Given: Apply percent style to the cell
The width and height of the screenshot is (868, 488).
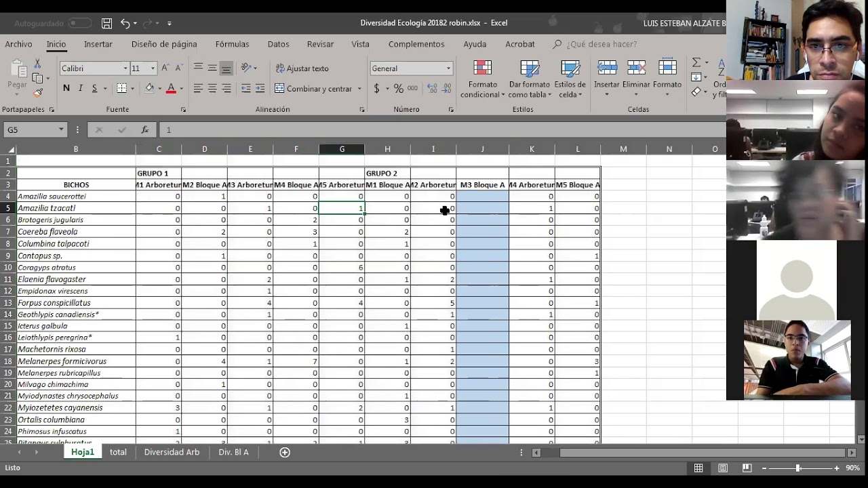Looking at the screenshot, I should coord(399,88).
